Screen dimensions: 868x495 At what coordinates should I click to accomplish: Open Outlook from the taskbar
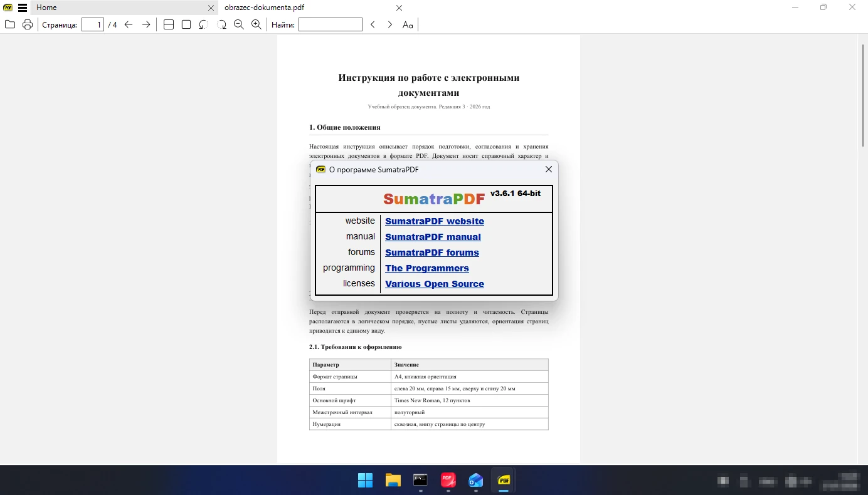click(x=475, y=481)
